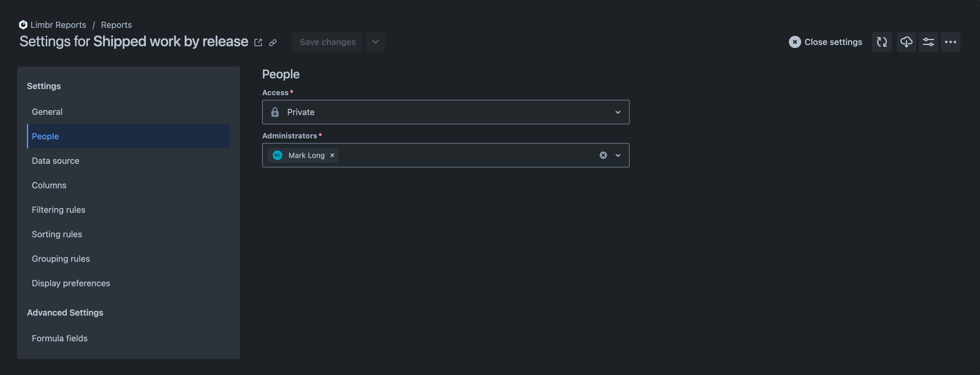Remove Mark Long from Administrators
This screenshot has height=375, width=980.
[332, 155]
